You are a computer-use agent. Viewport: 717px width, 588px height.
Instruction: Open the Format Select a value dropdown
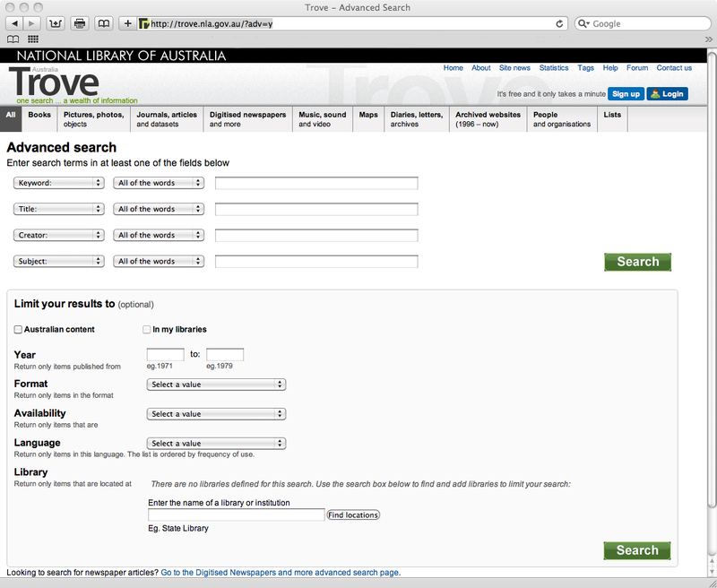[x=216, y=384]
